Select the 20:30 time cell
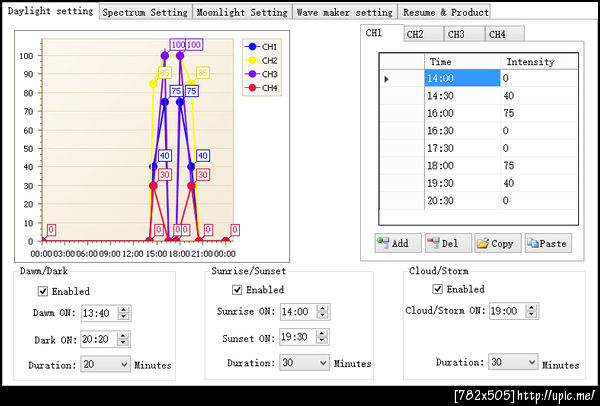 tap(462, 201)
